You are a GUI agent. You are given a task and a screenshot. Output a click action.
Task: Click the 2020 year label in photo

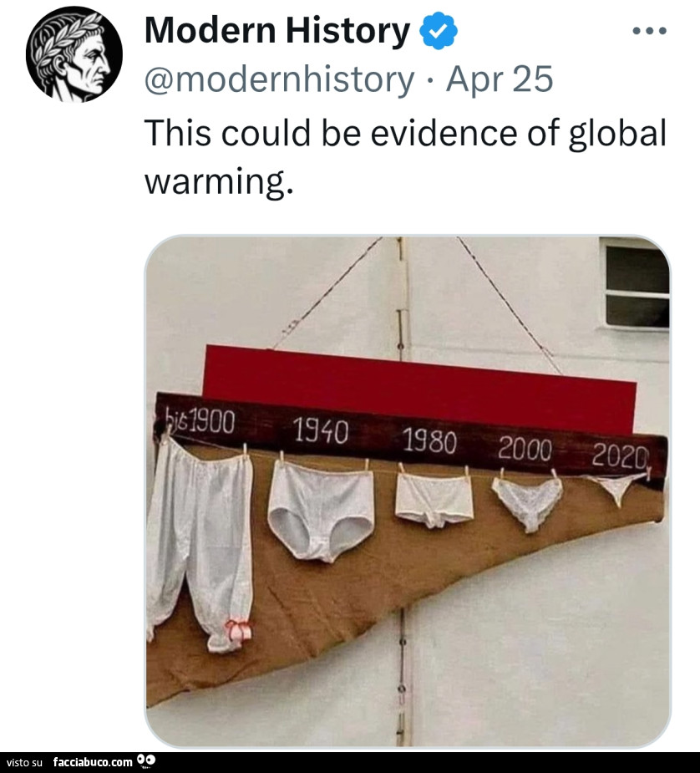point(620,456)
